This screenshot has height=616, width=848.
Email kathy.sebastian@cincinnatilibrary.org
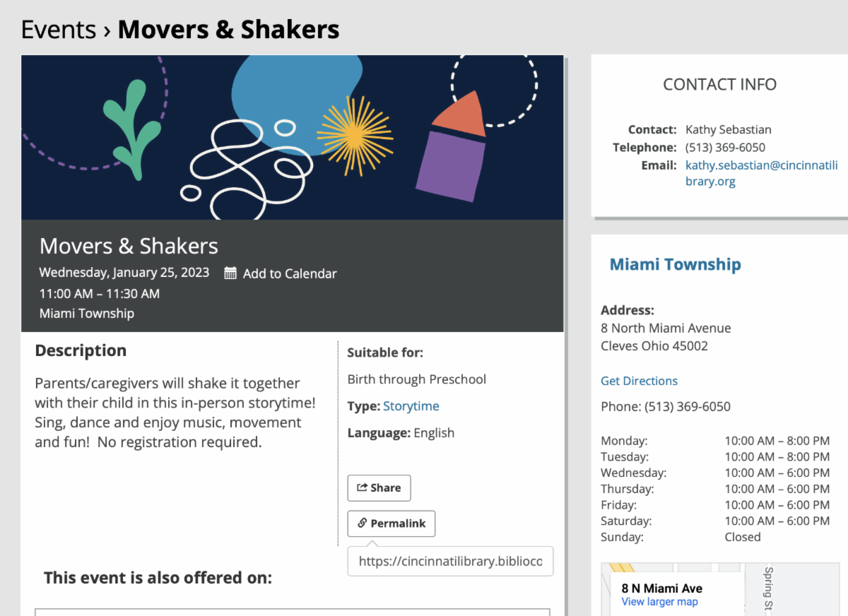[x=761, y=173]
